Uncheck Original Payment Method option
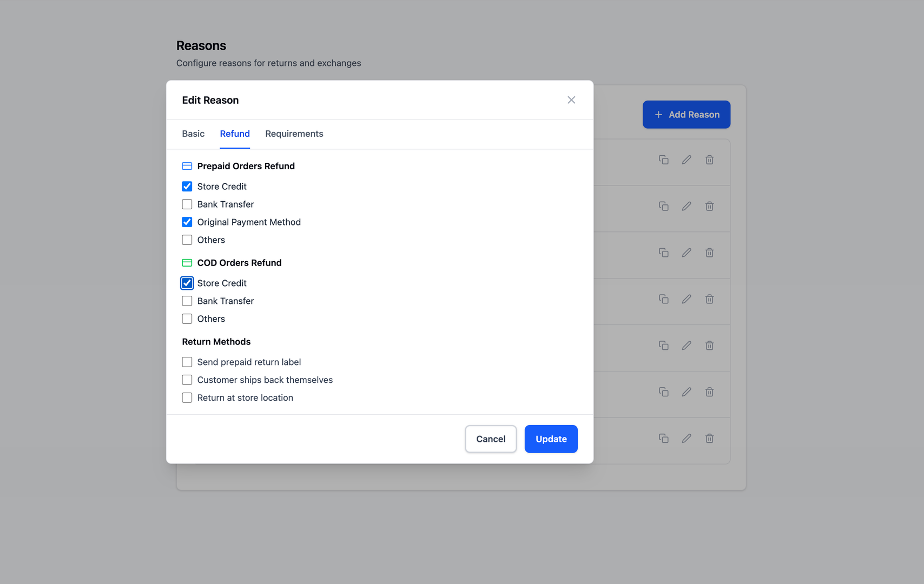This screenshot has height=584, width=924. [187, 222]
